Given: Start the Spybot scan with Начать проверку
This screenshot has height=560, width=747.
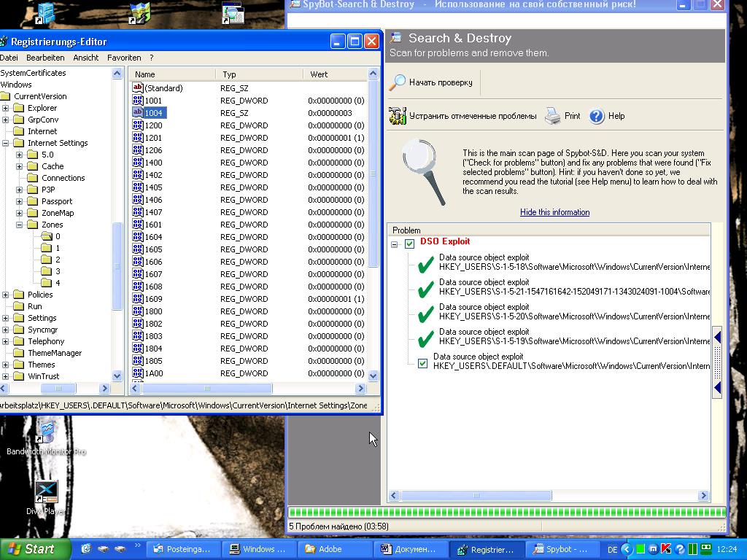Looking at the screenshot, I should tap(432, 82).
